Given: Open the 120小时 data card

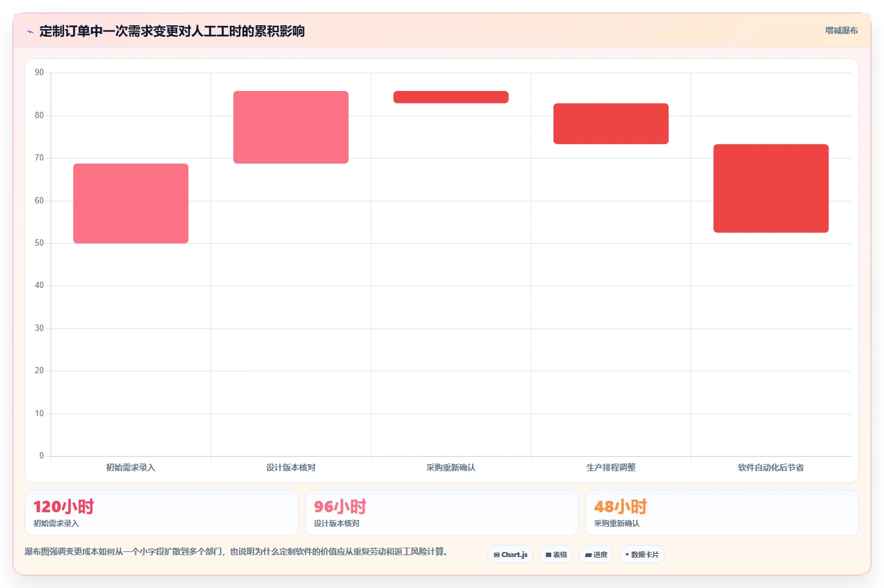Looking at the screenshot, I should coord(162,513).
